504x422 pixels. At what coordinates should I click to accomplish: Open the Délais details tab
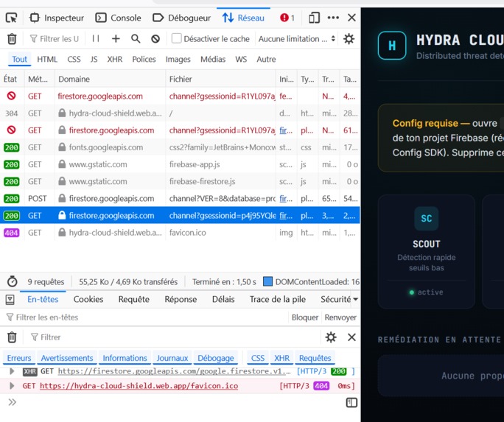click(x=223, y=299)
